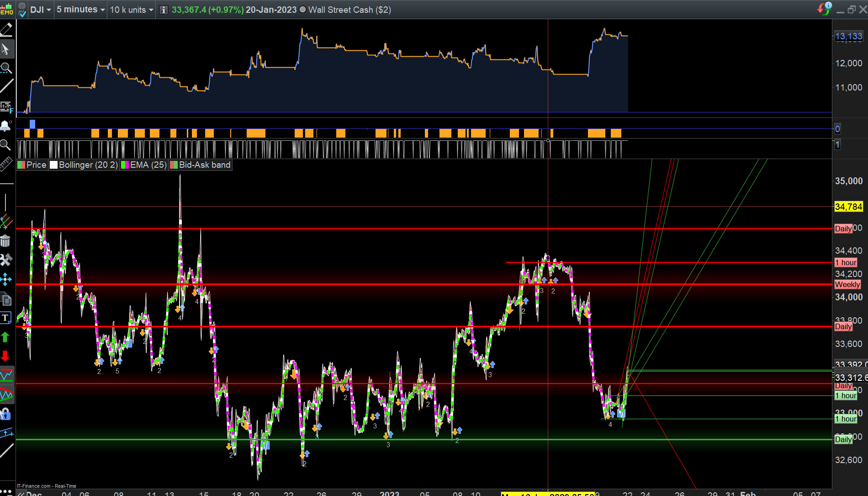Viewport: 868px width, 496px height.
Task: Open the DJI instrument dropdown
Action: [x=41, y=10]
